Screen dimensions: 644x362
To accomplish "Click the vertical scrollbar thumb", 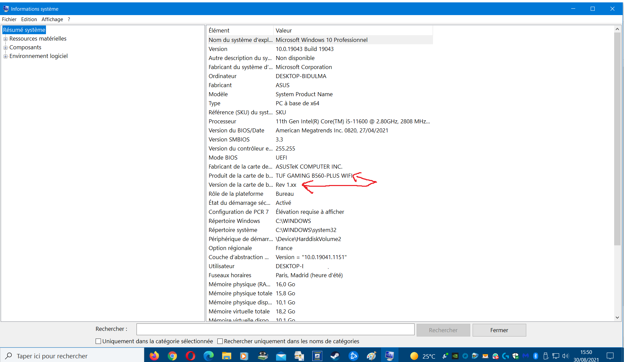I will point(617,139).
